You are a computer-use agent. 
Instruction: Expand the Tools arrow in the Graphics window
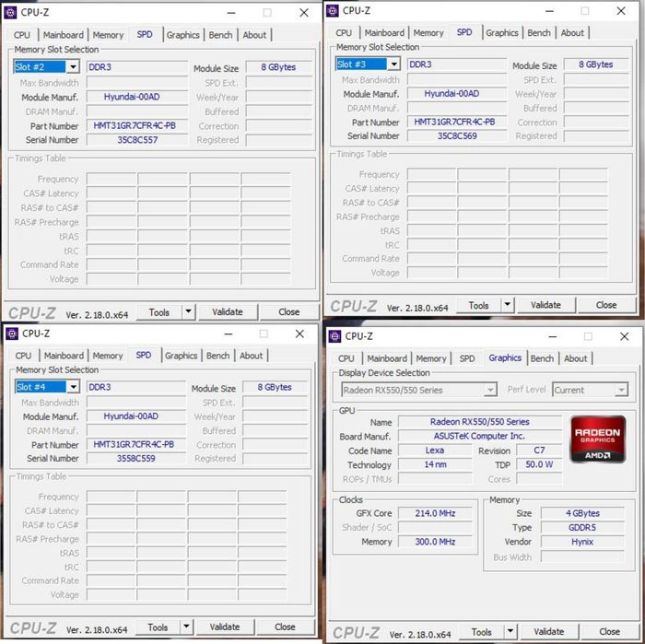tap(510, 631)
